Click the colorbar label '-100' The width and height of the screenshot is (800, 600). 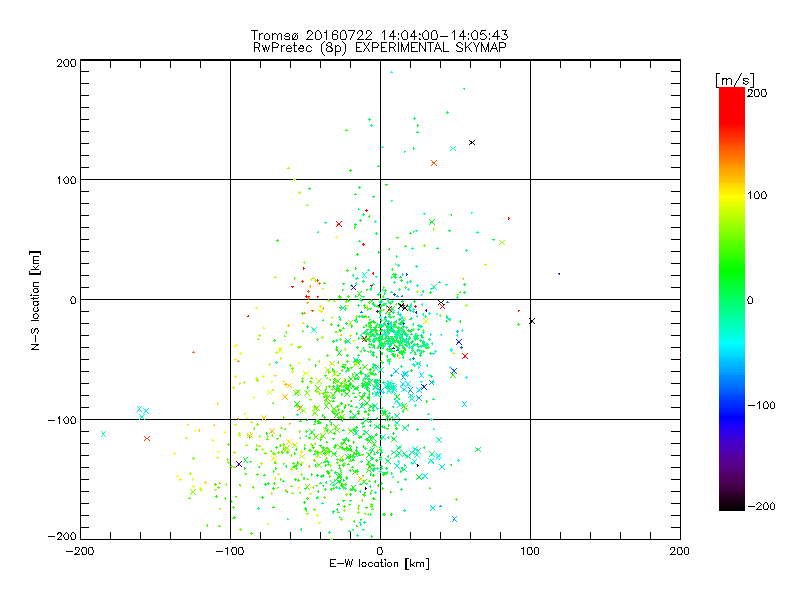pyautogui.click(x=761, y=405)
